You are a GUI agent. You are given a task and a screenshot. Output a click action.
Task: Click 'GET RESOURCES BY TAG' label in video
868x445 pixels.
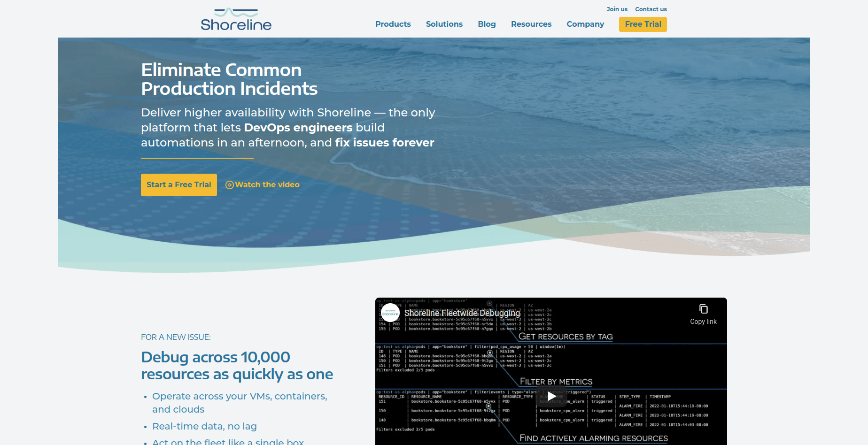[x=566, y=337]
